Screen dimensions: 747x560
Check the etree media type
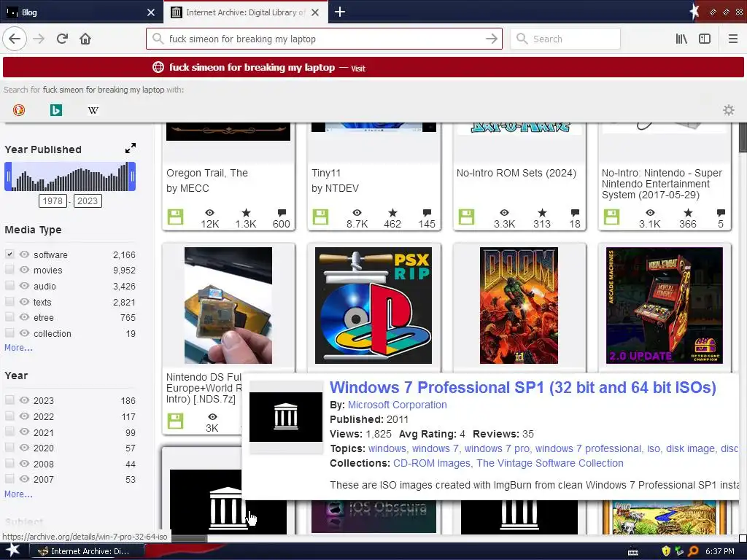tap(9, 317)
